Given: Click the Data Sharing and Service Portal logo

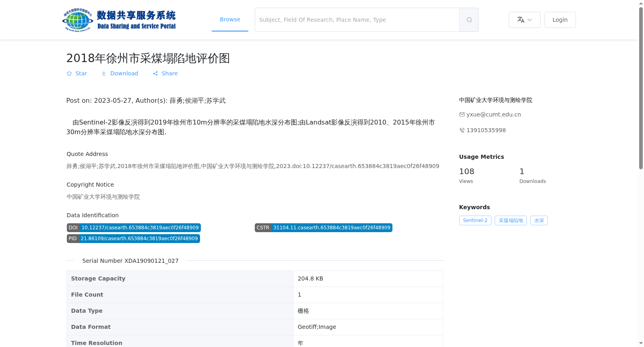Looking at the screenshot, I should coord(119,20).
